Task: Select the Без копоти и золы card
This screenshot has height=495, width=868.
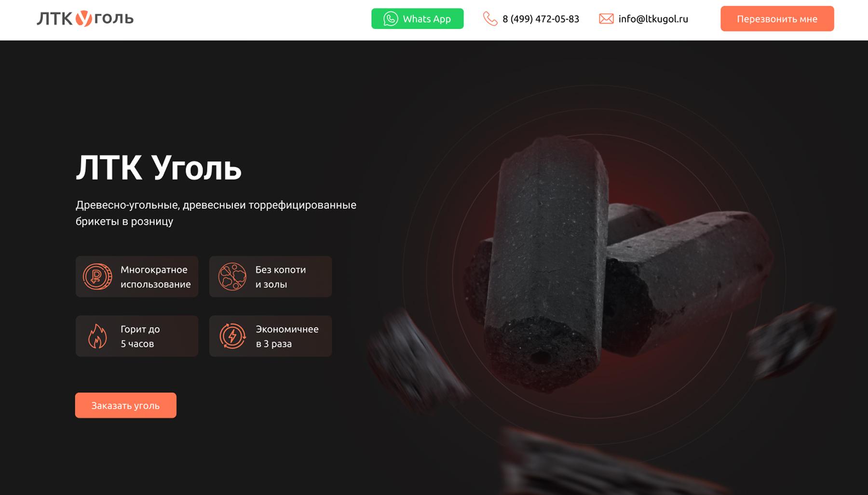Action: [271, 277]
